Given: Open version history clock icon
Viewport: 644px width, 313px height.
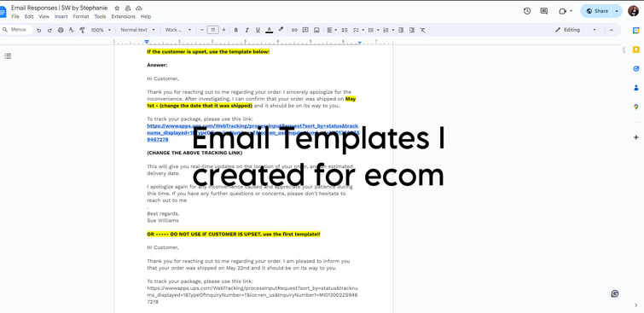Looking at the screenshot, I should (x=527, y=11).
